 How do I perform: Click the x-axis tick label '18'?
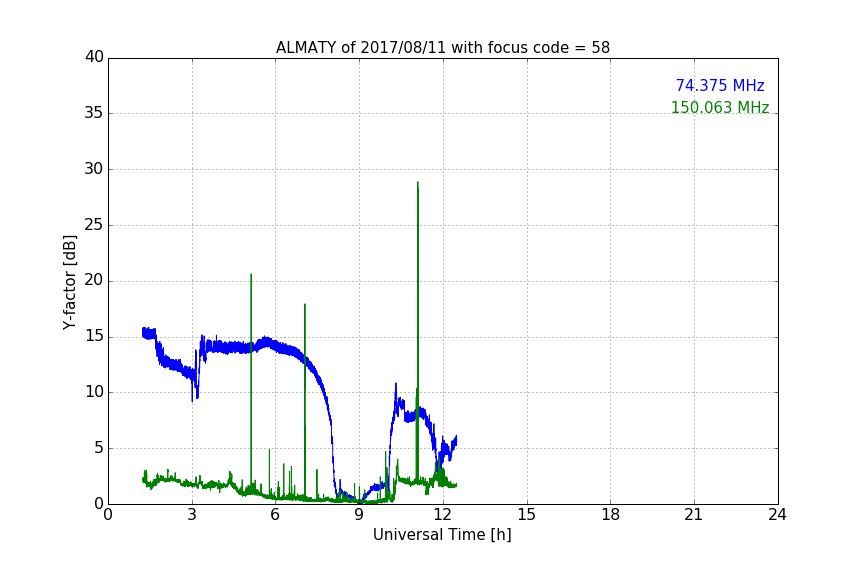pyautogui.click(x=610, y=515)
